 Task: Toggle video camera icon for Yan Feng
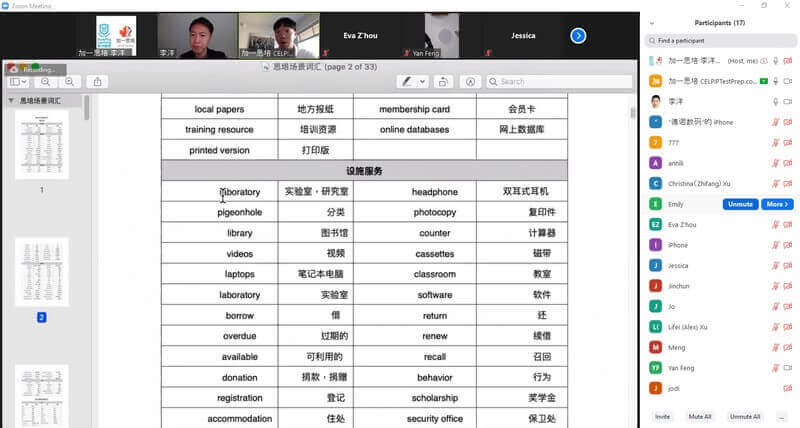(x=788, y=367)
